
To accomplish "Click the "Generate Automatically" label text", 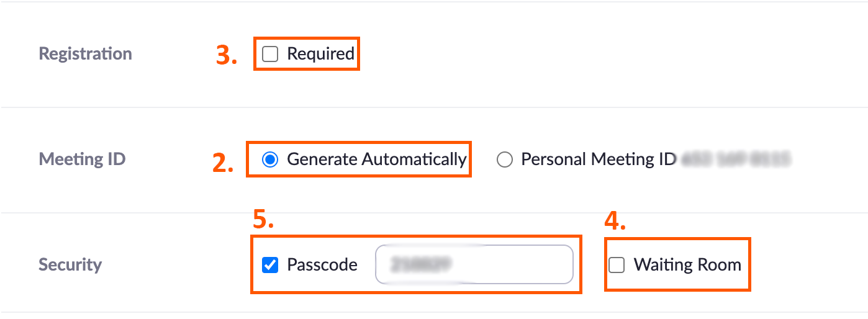I will point(376,159).
